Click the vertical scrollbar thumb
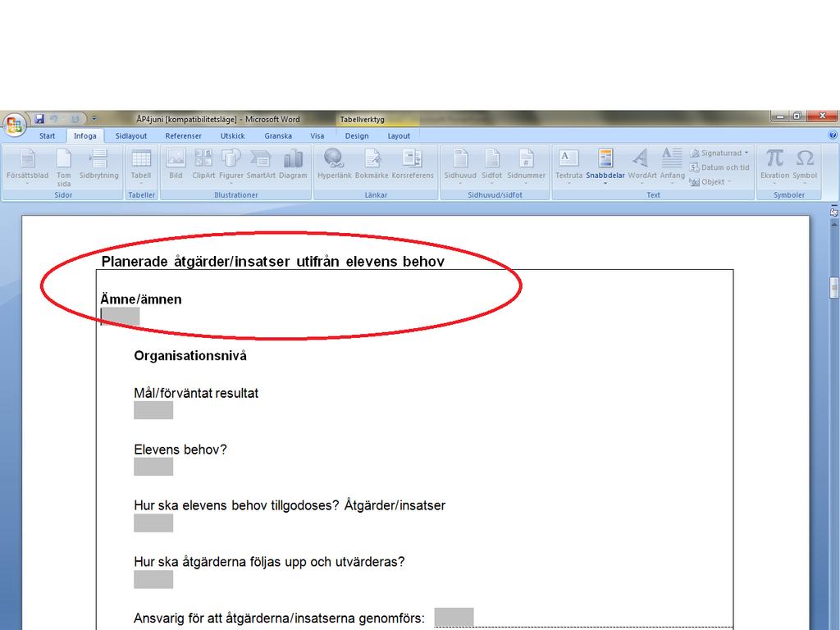Viewport: 840px width, 630px height. (833, 287)
